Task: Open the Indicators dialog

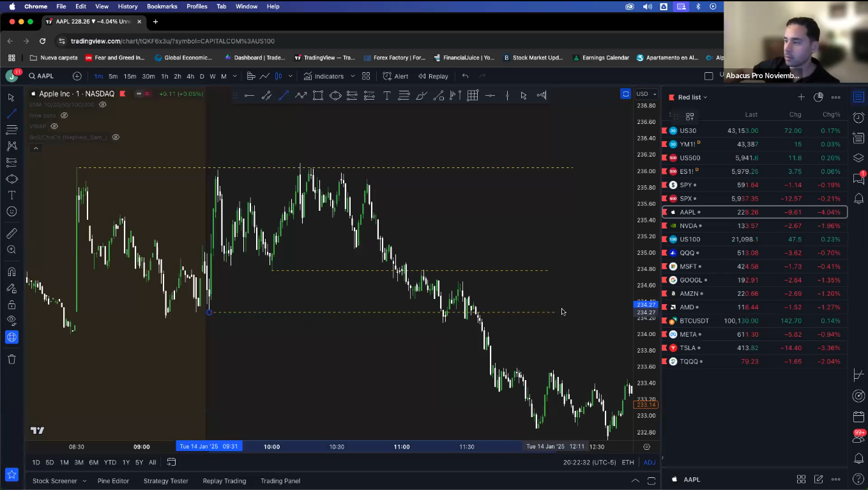Action: [324, 76]
